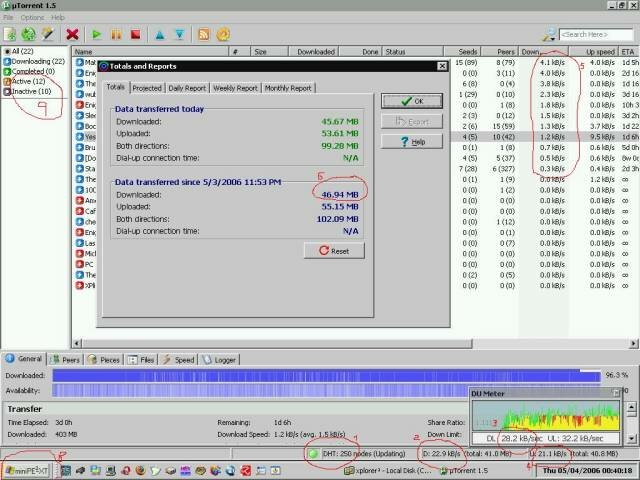Sort by the Status column header
This screenshot has width=640, height=480.
[x=413, y=52]
